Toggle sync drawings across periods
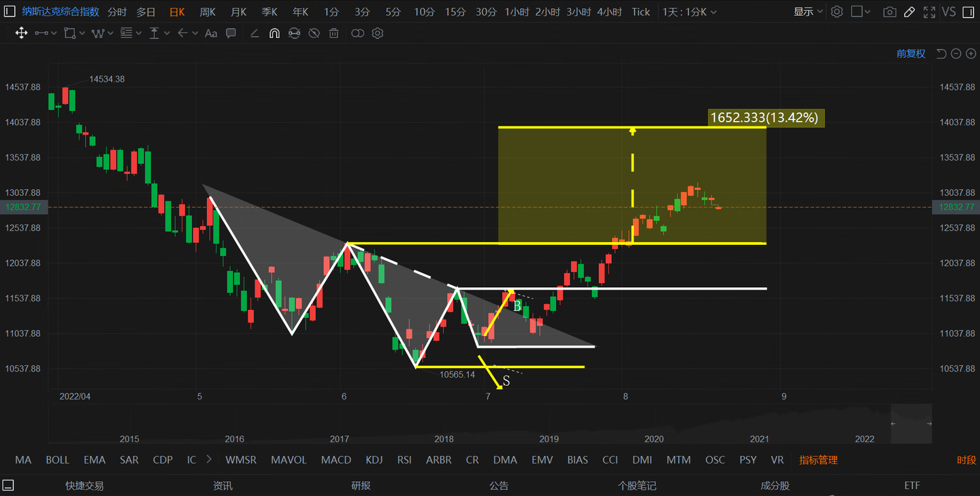980x496 pixels. [294, 33]
